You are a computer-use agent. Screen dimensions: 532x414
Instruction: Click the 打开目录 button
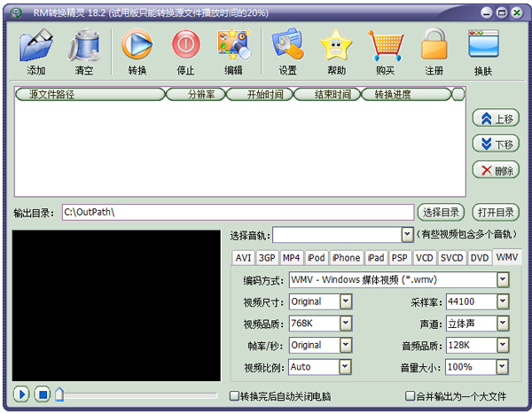coord(496,213)
